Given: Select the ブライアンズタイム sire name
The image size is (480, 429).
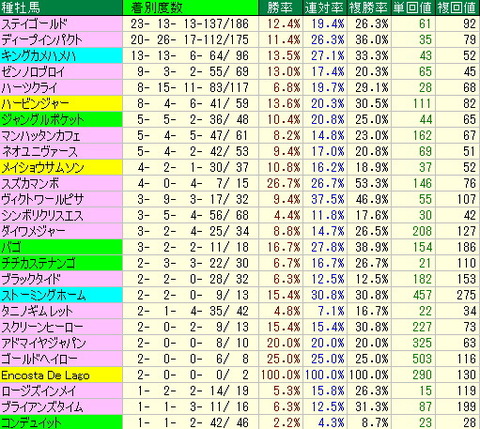Looking at the screenshot, I should (42, 408).
